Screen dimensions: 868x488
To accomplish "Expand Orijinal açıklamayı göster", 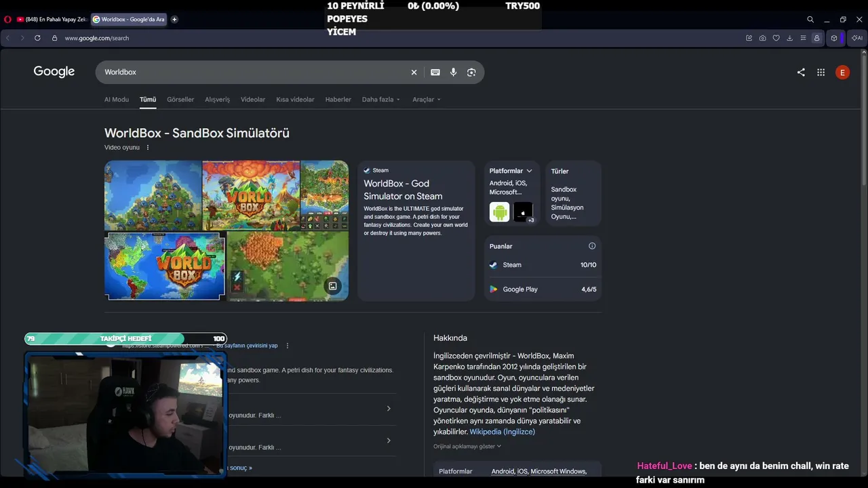I will click(467, 447).
